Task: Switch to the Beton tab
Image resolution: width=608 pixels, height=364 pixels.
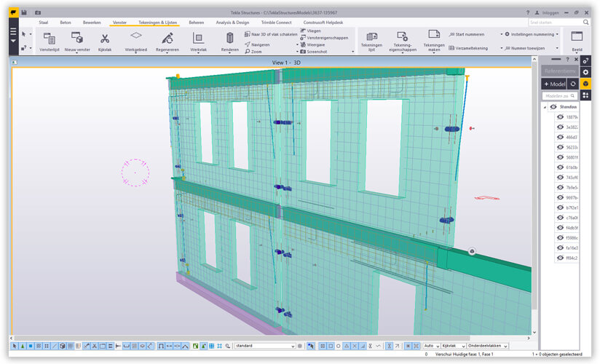Action: pos(66,23)
